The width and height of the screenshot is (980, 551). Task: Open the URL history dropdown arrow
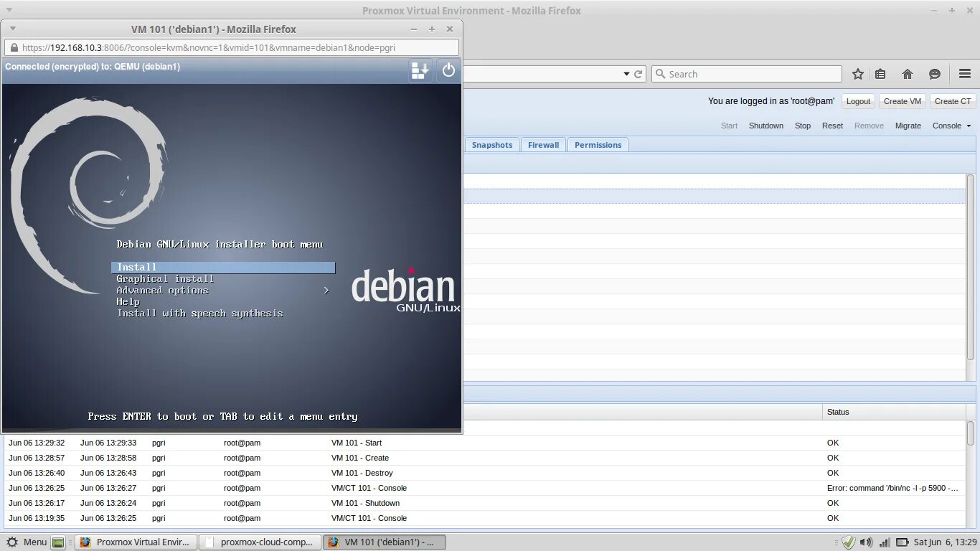pyautogui.click(x=626, y=74)
